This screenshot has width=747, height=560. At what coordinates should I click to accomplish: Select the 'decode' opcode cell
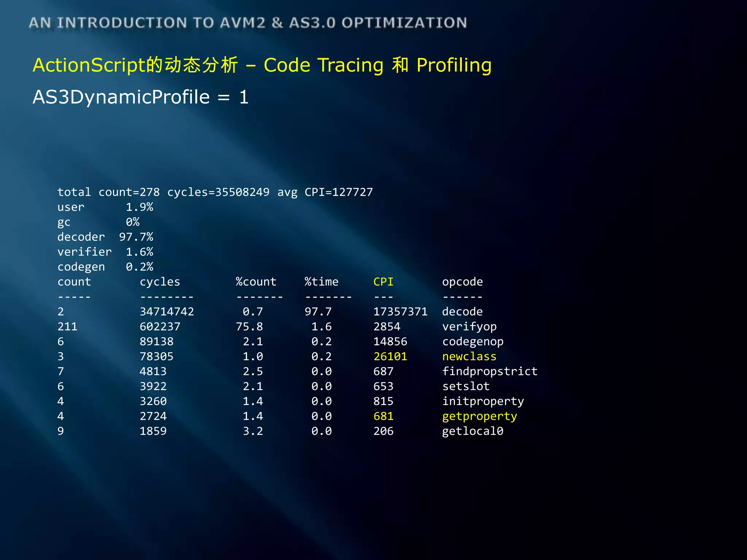point(462,312)
